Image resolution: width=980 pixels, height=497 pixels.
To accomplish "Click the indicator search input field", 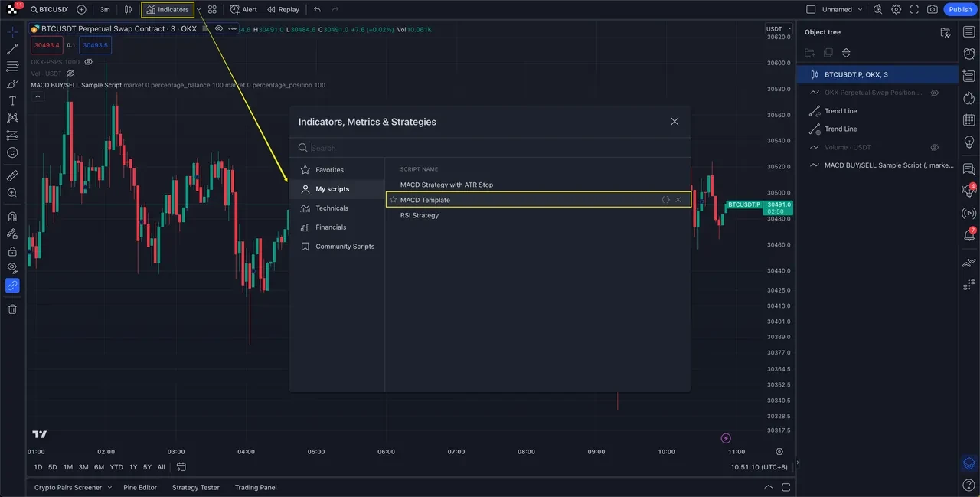I will coord(490,148).
